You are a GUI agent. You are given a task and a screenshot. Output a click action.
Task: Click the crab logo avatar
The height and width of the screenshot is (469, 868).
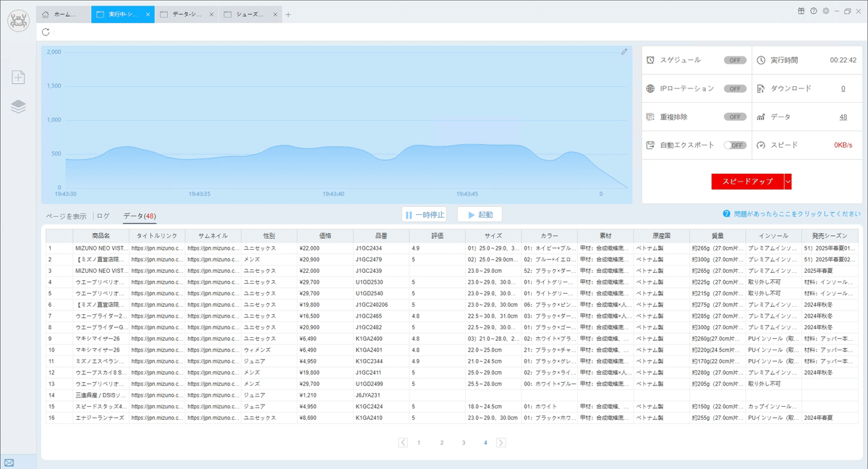(18, 20)
